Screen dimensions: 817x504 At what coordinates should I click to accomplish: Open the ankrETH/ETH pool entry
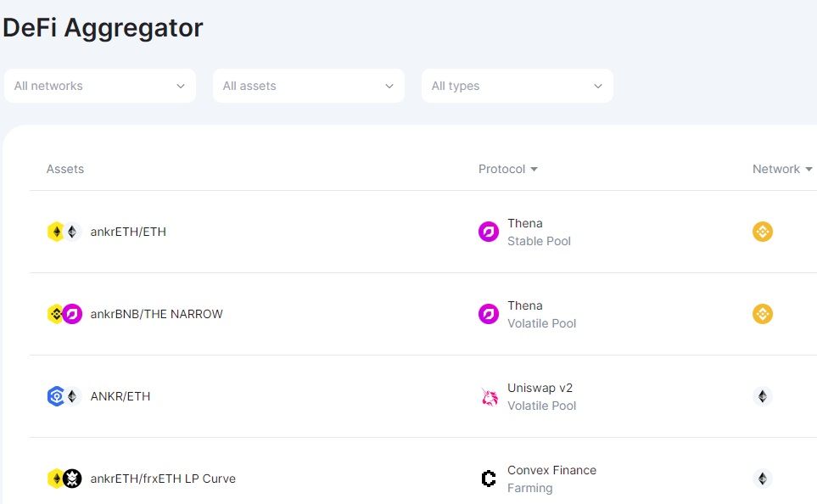[128, 232]
